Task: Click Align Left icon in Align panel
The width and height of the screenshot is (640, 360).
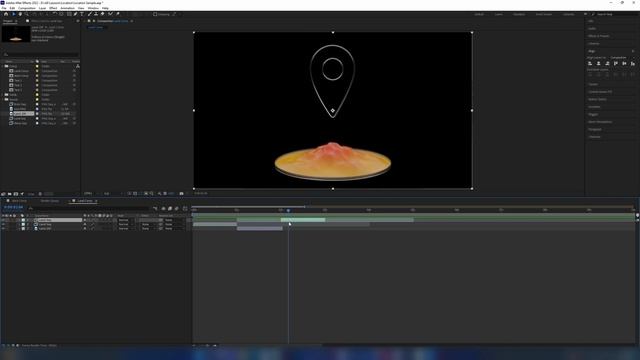Action: coord(590,63)
